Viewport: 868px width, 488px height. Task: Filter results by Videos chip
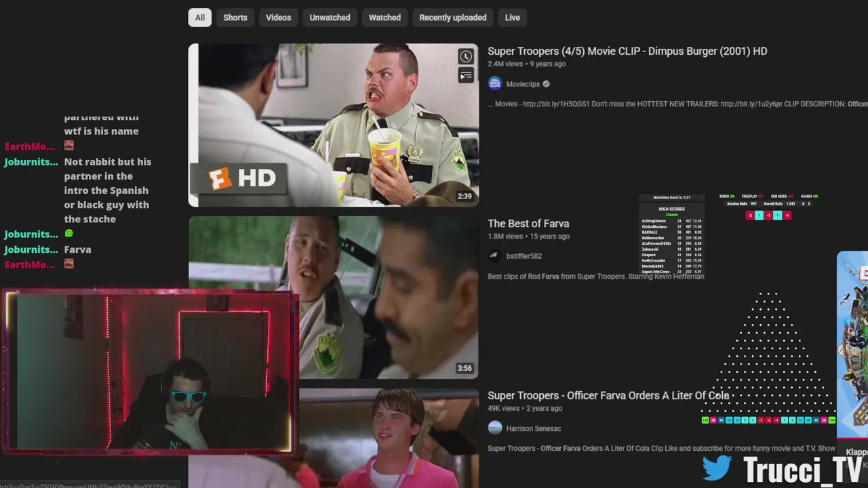(x=278, y=18)
